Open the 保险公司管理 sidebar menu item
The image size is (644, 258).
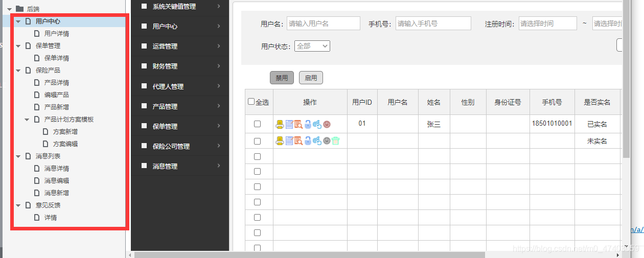[180, 146]
